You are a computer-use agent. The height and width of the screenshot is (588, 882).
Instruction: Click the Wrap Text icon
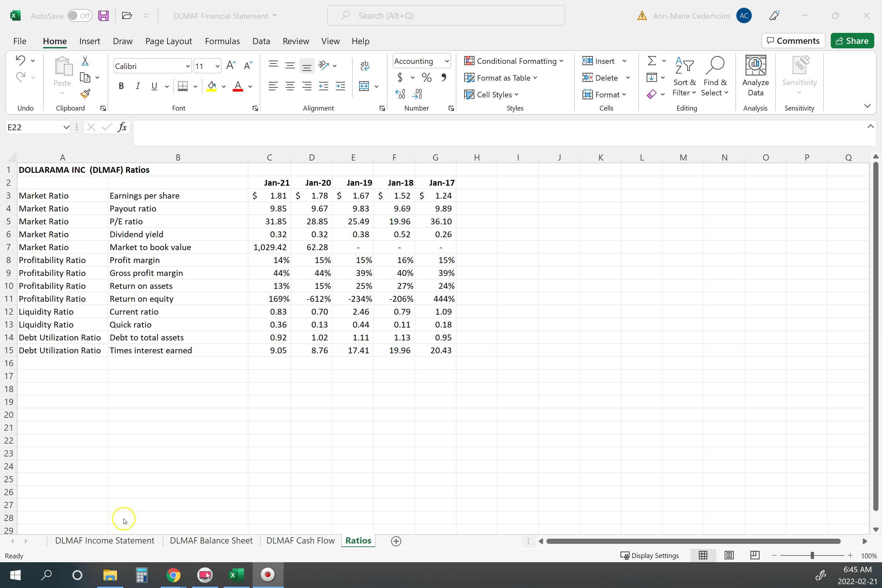tap(365, 66)
